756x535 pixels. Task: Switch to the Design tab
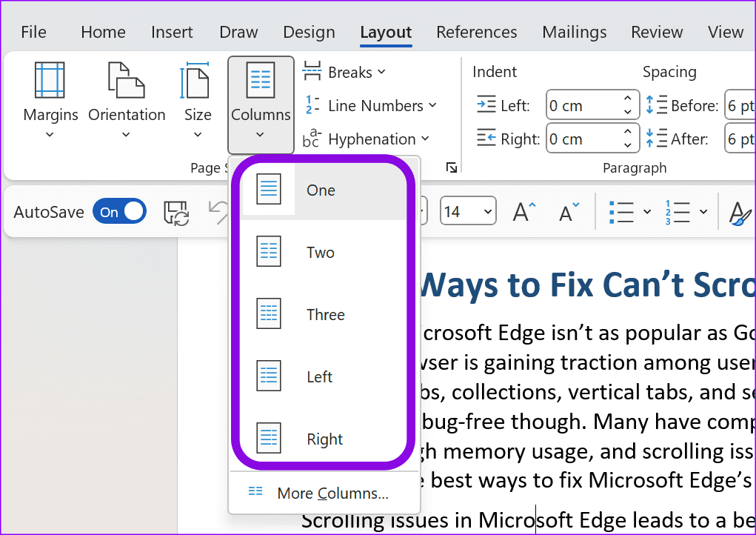point(309,33)
